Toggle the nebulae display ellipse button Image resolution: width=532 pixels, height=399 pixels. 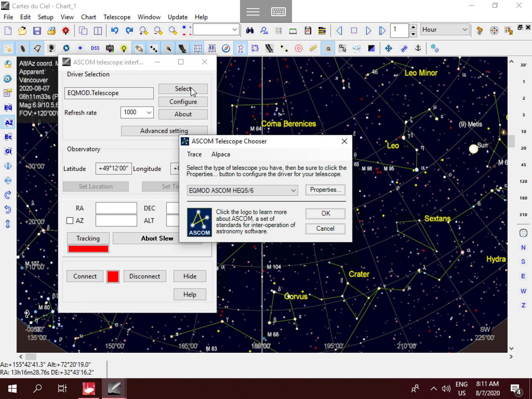[x=22, y=48]
